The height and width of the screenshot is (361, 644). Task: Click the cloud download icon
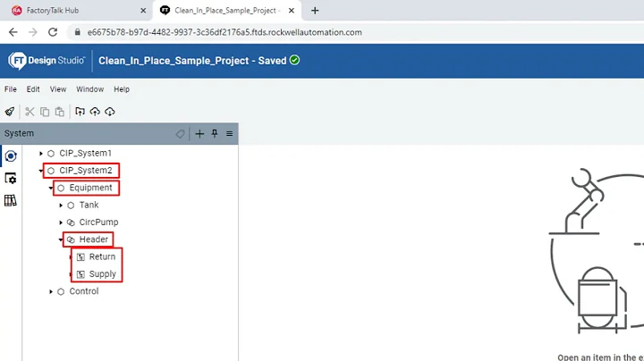point(110,112)
